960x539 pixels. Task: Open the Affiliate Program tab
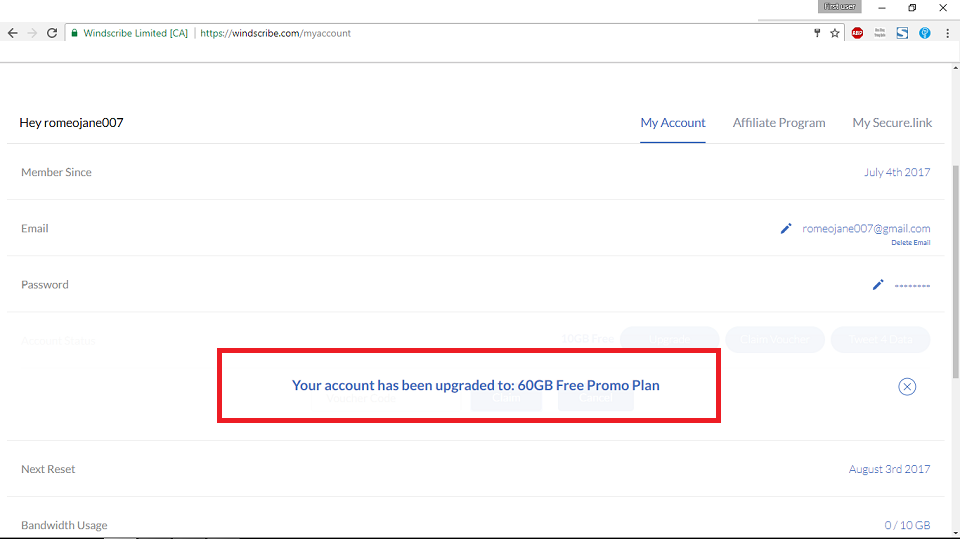click(779, 122)
